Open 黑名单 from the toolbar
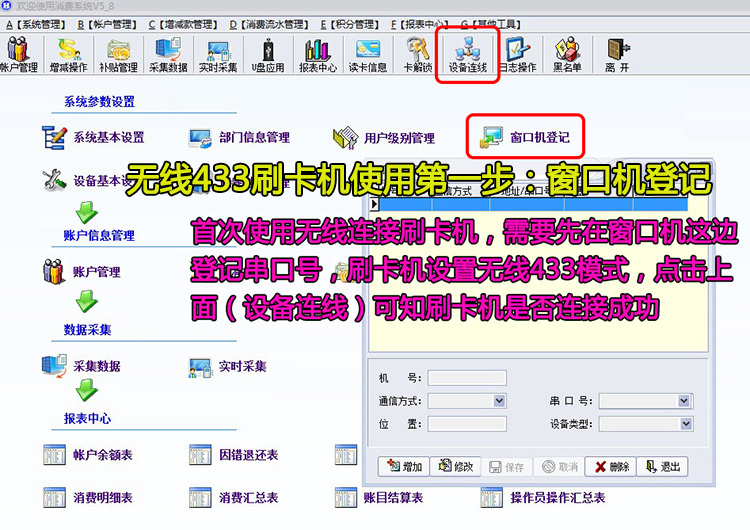The width and height of the screenshot is (750, 530). [568, 54]
